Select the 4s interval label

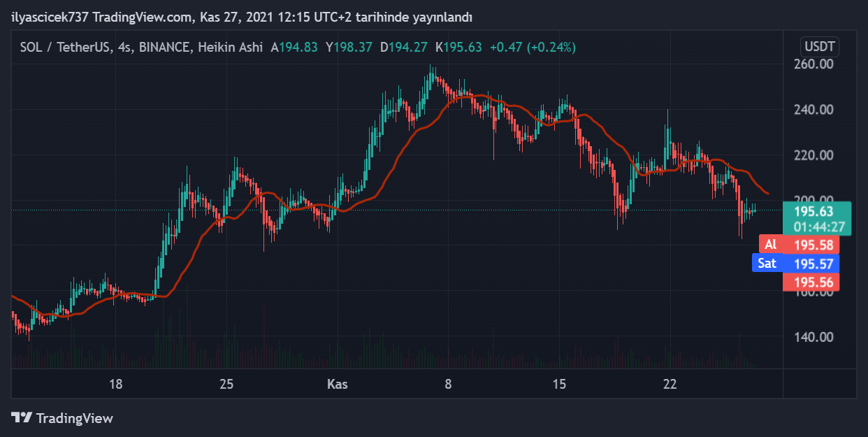[x=124, y=48]
